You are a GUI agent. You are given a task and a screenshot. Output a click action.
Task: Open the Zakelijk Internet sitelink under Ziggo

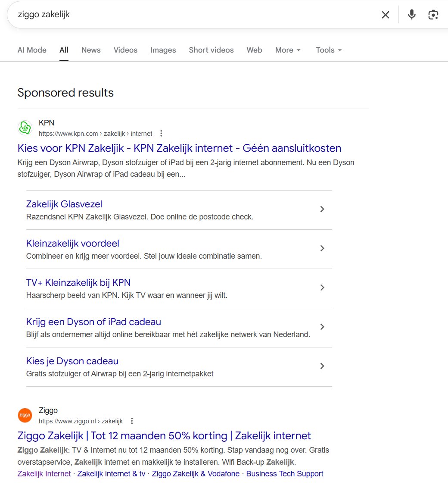(44, 474)
